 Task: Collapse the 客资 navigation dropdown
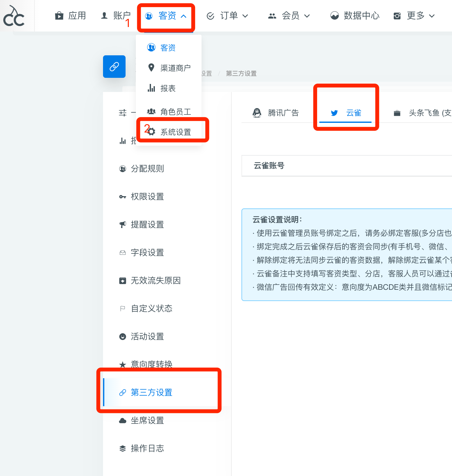[x=166, y=16]
